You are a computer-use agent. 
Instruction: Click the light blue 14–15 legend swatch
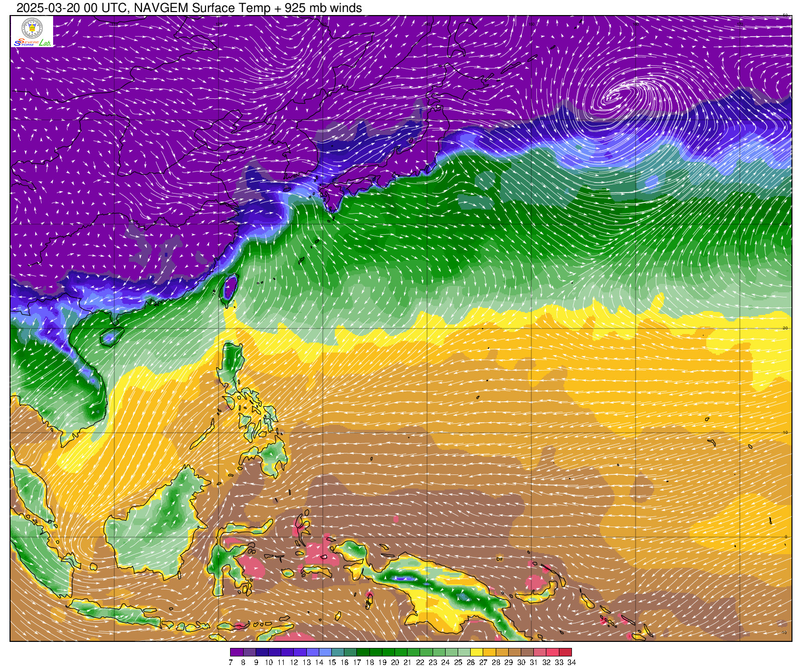pyautogui.click(x=325, y=652)
